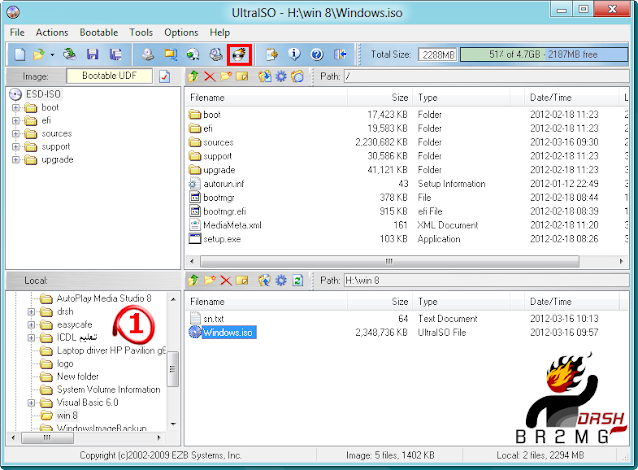Click the Make CD/DVD Image icon
Screen dimensions: 638x470
pos(148,54)
